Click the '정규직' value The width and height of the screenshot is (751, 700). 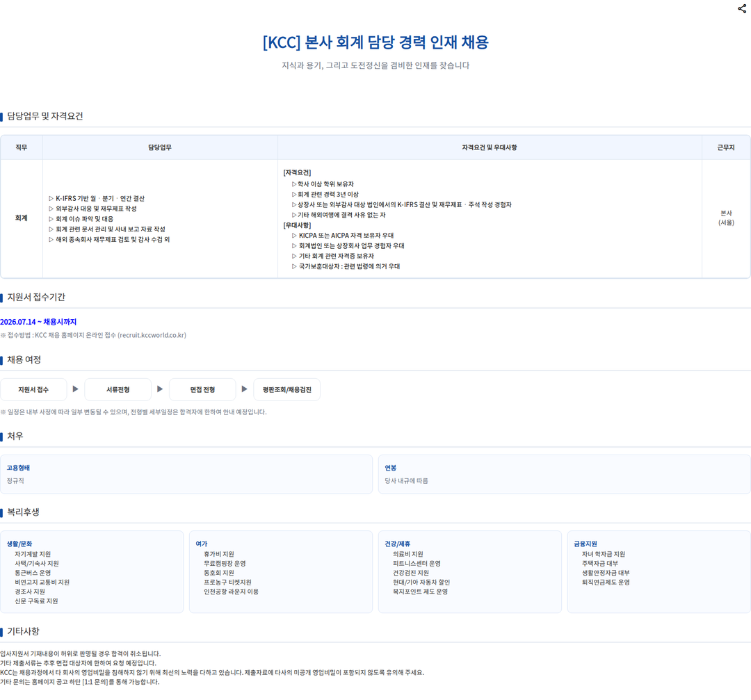click(15, 481)
